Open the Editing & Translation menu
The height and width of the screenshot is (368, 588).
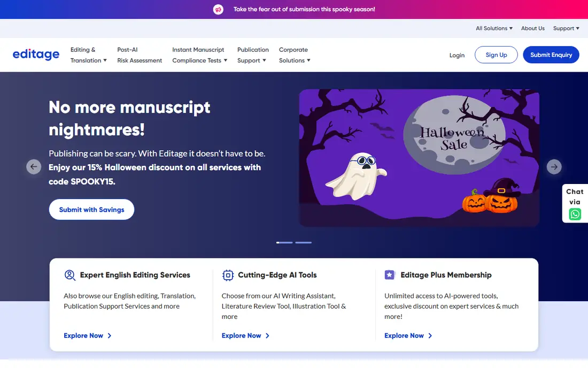(x=89, y=55)
